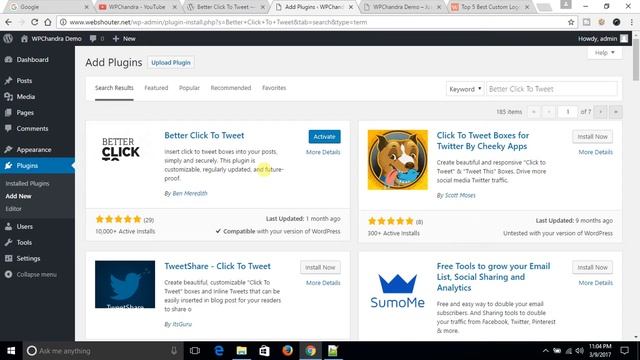The image size is (640, 360).
Task: Click Howdy, admin account menu
Action: click(x=603, y=38)
